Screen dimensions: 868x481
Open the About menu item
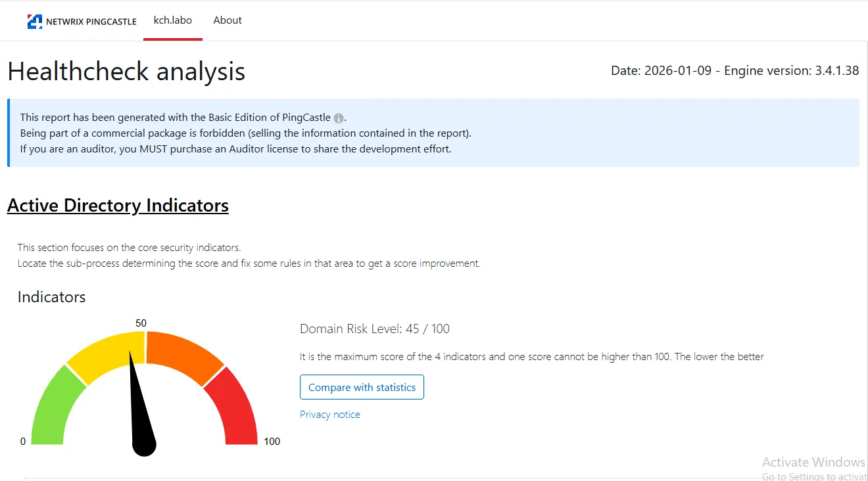[228, 20]
